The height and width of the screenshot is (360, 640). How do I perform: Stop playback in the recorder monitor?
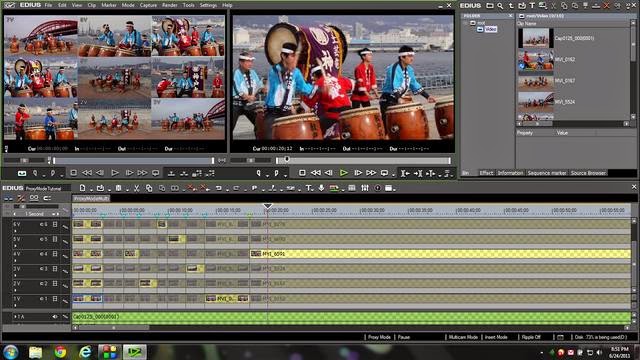click(x=302, y=173)
